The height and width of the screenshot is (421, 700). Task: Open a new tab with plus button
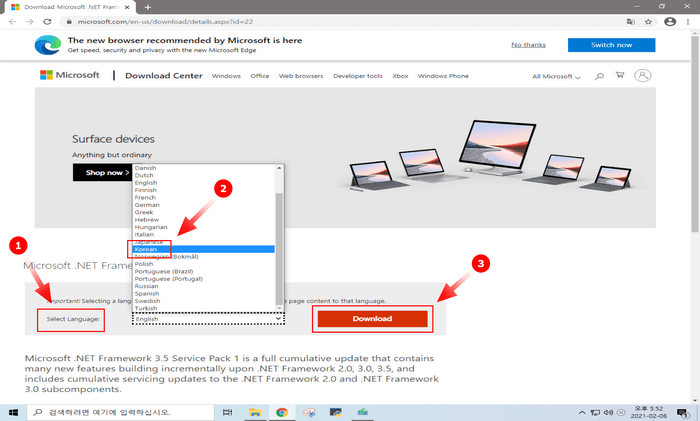[148, 7]
